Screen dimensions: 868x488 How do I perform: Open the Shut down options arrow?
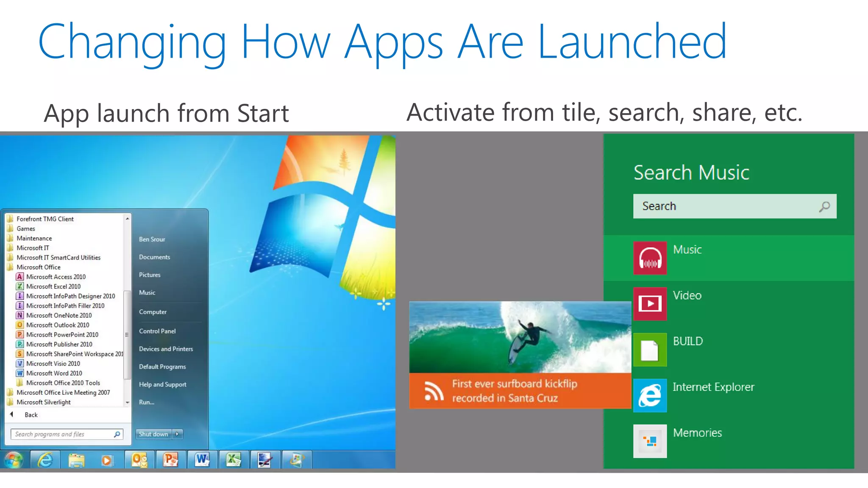(178, 434)
